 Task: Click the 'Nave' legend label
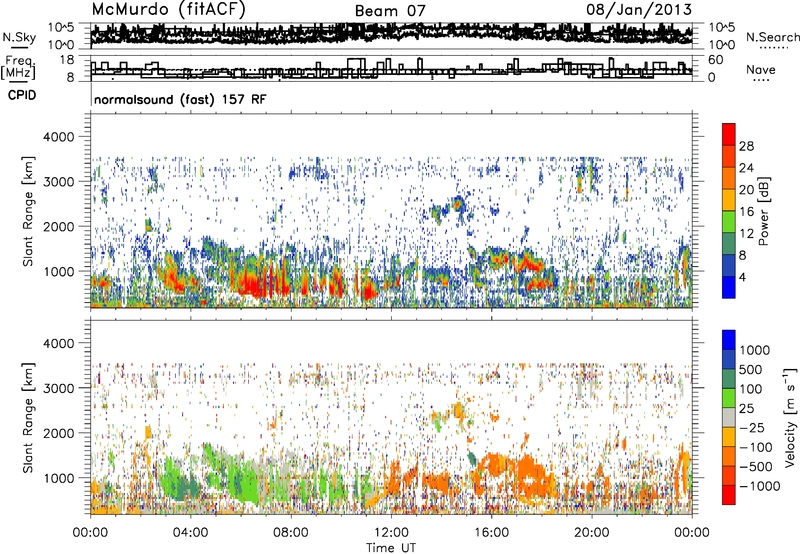coord(761,69)
